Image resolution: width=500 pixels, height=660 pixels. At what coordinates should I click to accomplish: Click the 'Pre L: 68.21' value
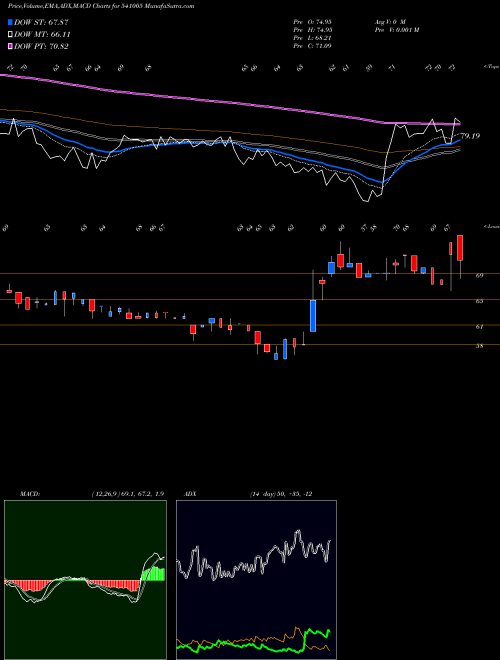click(x=312, y=37)
